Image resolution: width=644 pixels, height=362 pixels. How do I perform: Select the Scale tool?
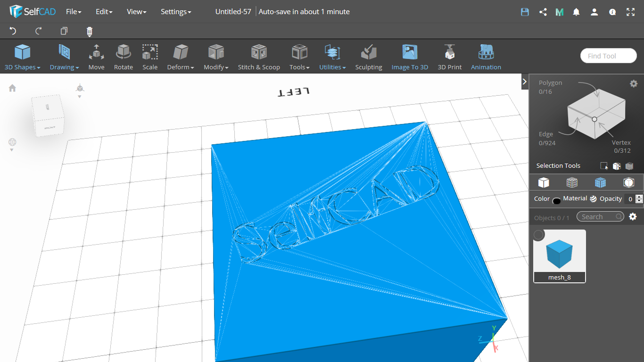click(x=150, y=57)
